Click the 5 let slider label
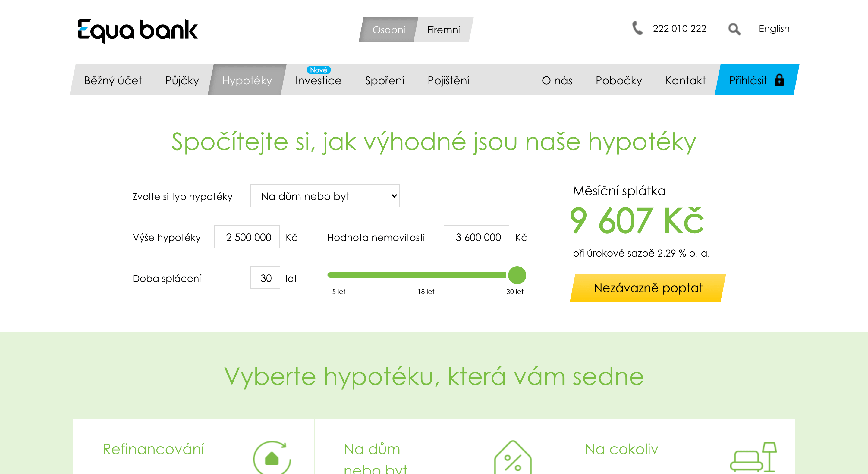Screen dimensions: 868x474 tap(339, 292)
